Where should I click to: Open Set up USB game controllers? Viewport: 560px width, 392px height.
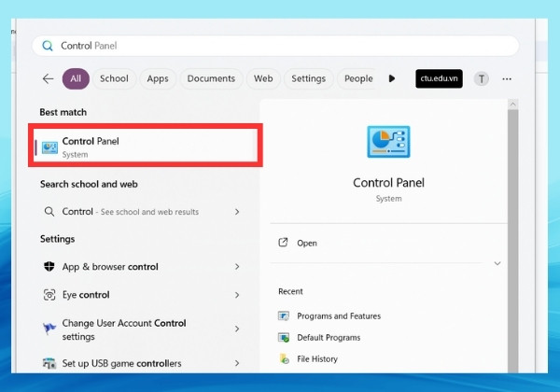tap(142, 363)
